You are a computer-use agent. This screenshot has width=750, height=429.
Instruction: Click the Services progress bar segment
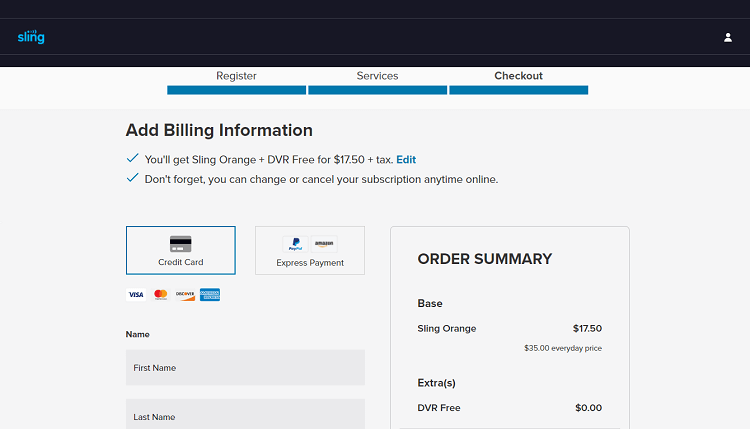click(x=377, y=90)
